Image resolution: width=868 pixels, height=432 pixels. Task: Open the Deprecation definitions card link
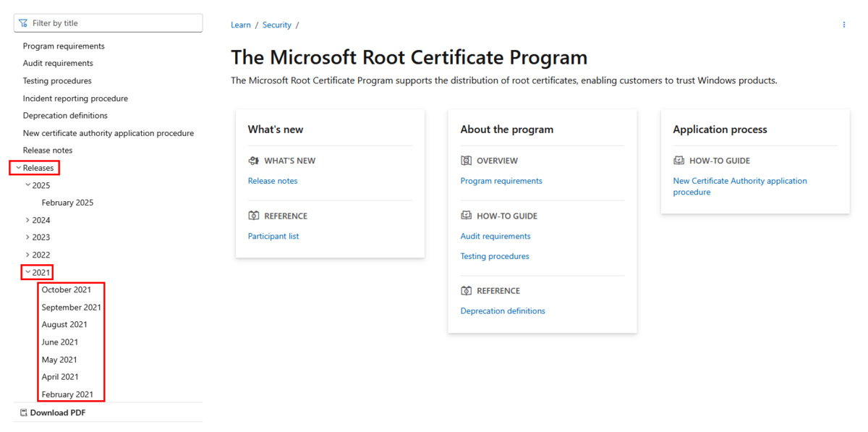point(503,311)
